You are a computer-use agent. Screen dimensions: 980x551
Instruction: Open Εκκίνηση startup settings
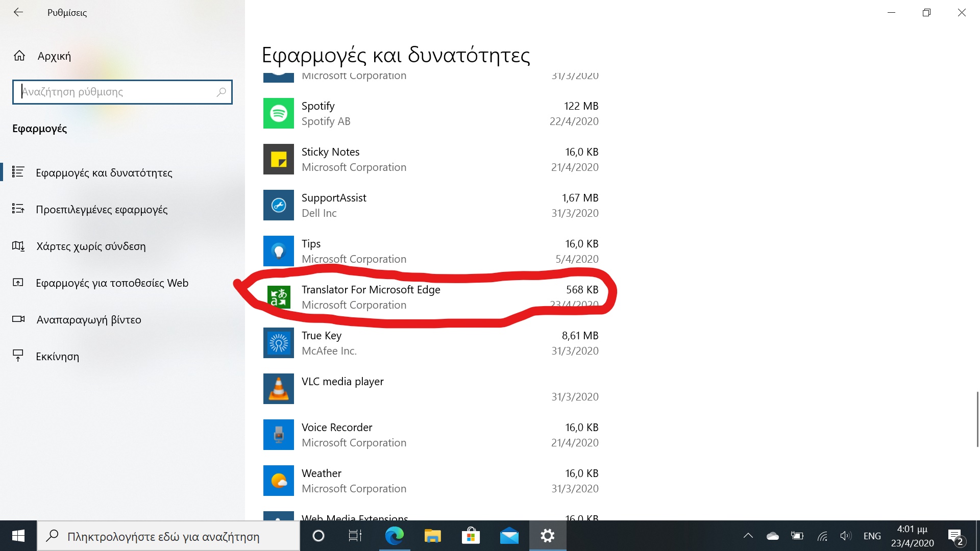click(57, 357)
